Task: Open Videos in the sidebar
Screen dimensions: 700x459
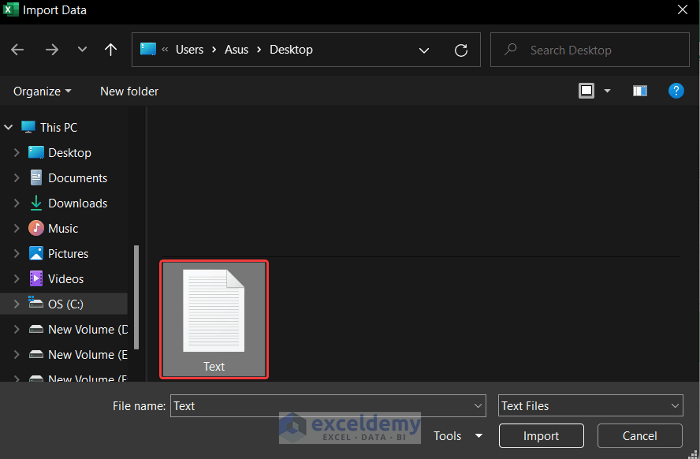Action: point(66,279)
